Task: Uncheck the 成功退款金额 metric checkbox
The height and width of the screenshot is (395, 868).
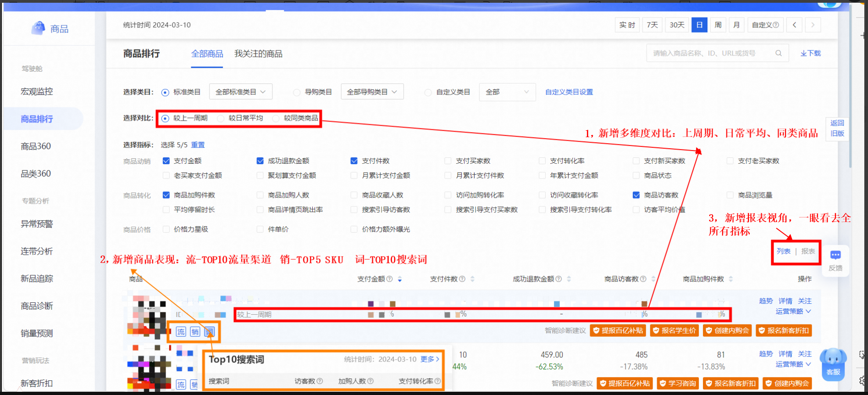Action: coord(260,161)
